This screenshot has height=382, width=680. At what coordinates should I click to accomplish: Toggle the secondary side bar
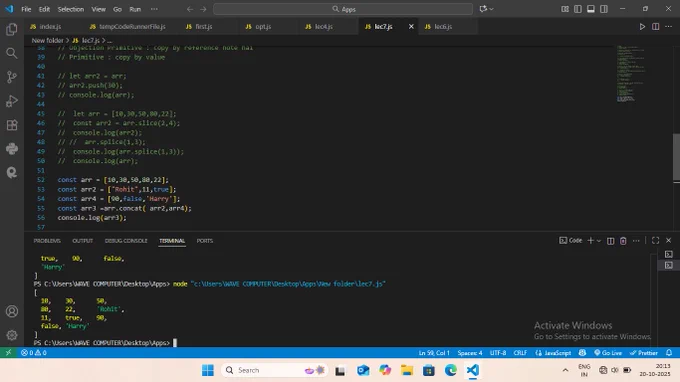click(604, 9)
